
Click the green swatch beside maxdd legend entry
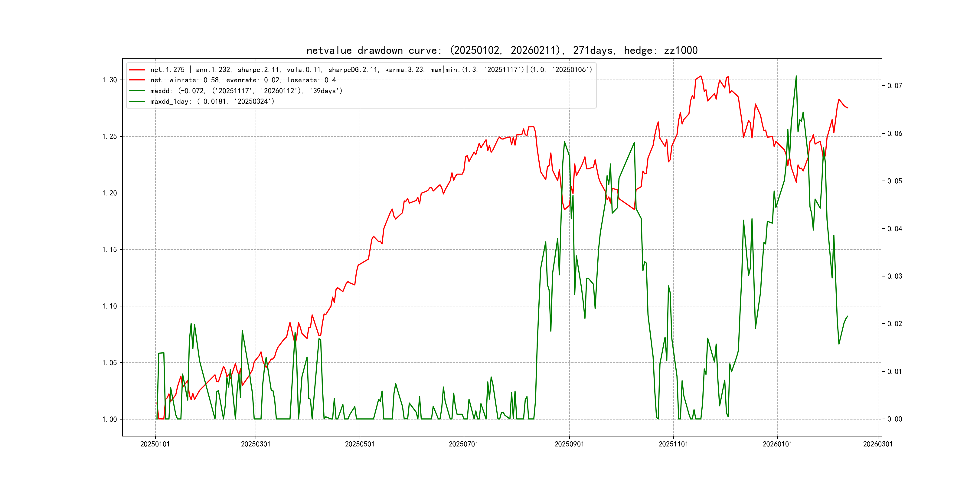pyautogui.click(x=137, y=91)
